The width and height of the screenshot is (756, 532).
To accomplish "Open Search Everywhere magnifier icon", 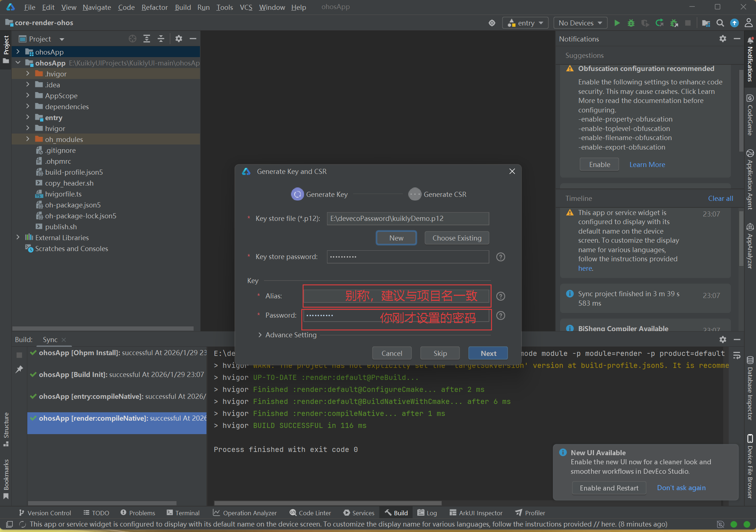I will tap(720, 23).
